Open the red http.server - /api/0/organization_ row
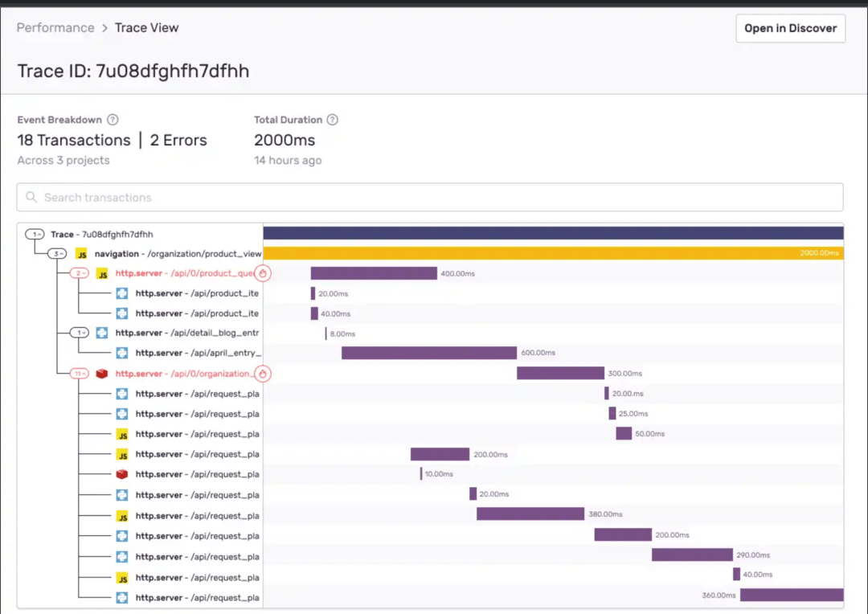868x614 pixels. (184, 374)
